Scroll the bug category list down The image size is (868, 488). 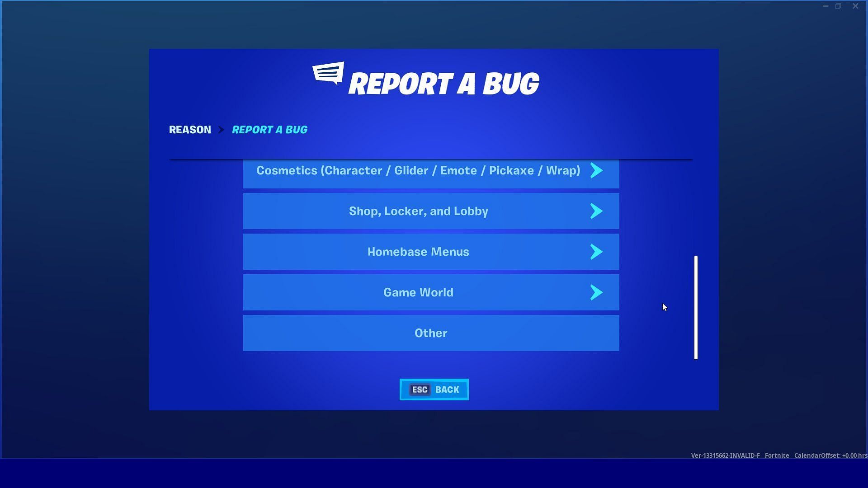[694, 355]
